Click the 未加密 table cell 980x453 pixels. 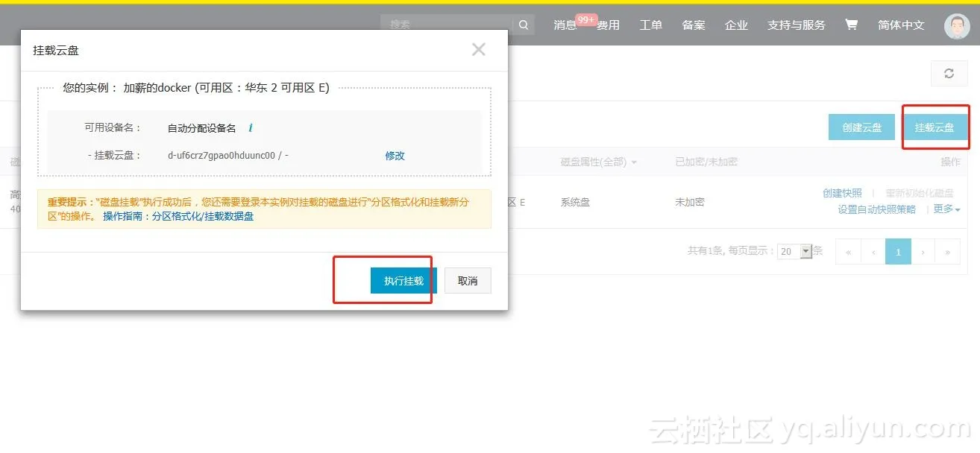[689, 202]
